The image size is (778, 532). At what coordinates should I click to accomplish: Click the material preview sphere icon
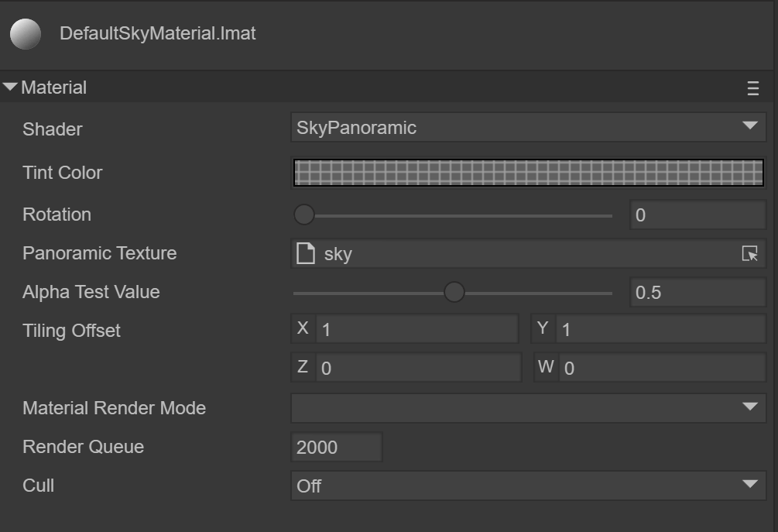click(25, 34)
